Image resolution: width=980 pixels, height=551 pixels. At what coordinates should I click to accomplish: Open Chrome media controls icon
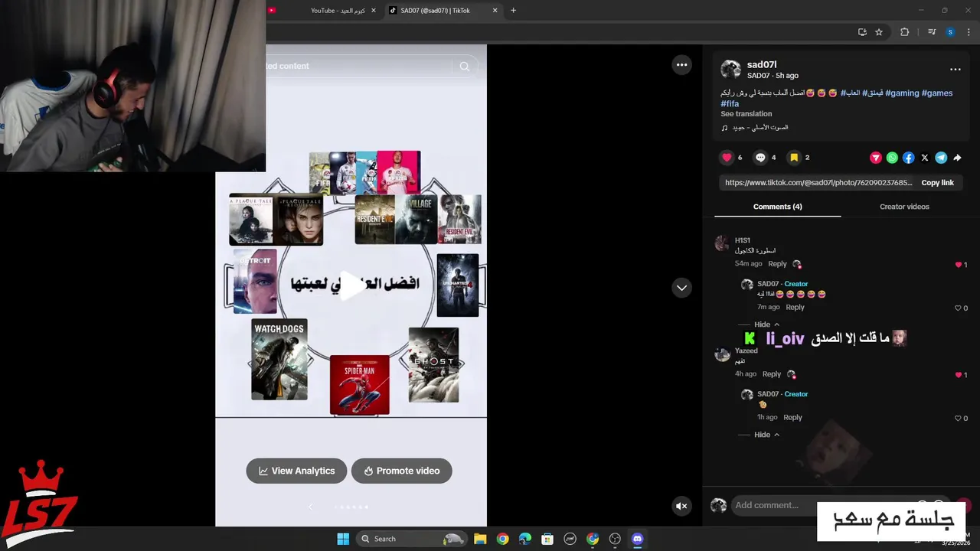tap(932, 32)
